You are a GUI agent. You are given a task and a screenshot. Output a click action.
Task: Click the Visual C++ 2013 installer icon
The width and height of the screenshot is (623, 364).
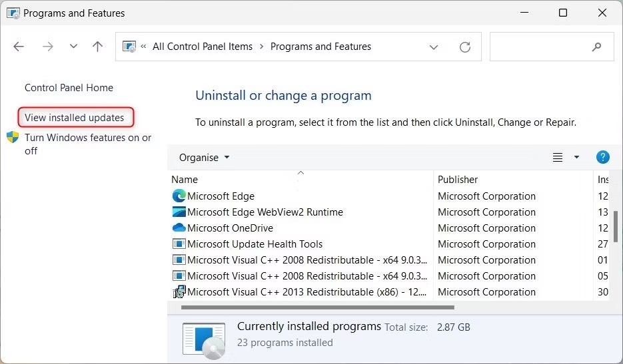pos(179,291)
